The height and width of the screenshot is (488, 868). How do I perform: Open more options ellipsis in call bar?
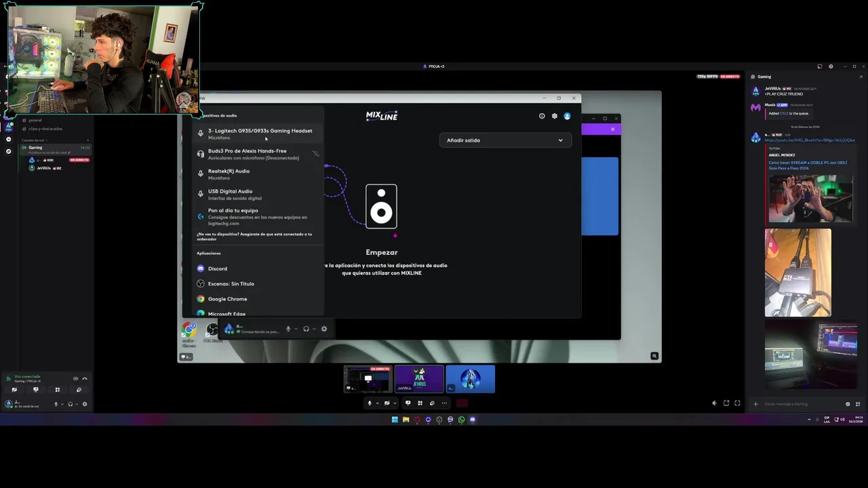[444, 403]
